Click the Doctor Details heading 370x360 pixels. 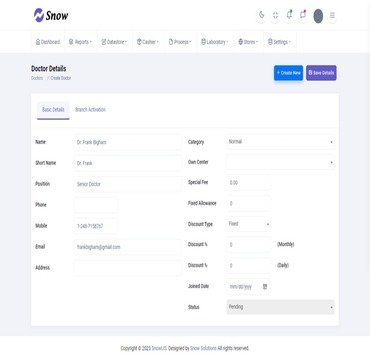(49, 69)
